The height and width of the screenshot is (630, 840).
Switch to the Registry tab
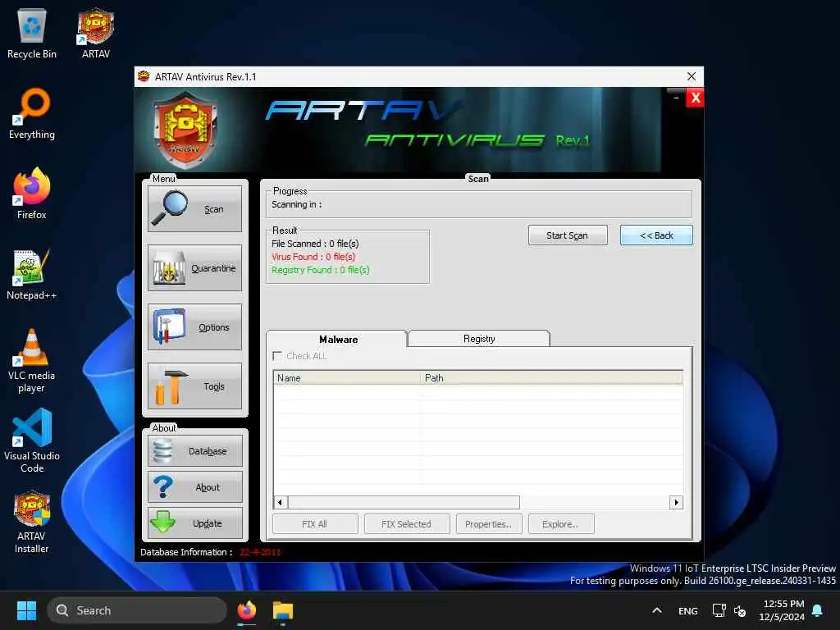click(x=479, y=339)
